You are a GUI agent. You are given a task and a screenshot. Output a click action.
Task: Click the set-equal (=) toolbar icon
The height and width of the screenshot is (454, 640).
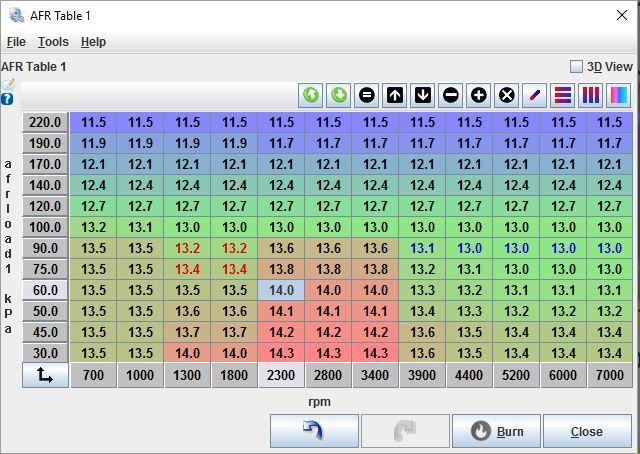(x=367, y=96)
